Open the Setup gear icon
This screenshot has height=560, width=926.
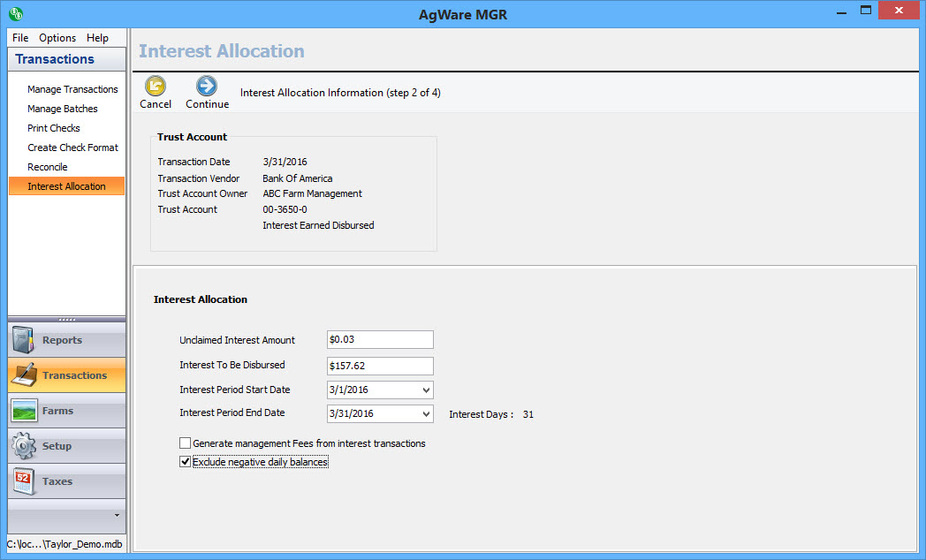point(24,446)
